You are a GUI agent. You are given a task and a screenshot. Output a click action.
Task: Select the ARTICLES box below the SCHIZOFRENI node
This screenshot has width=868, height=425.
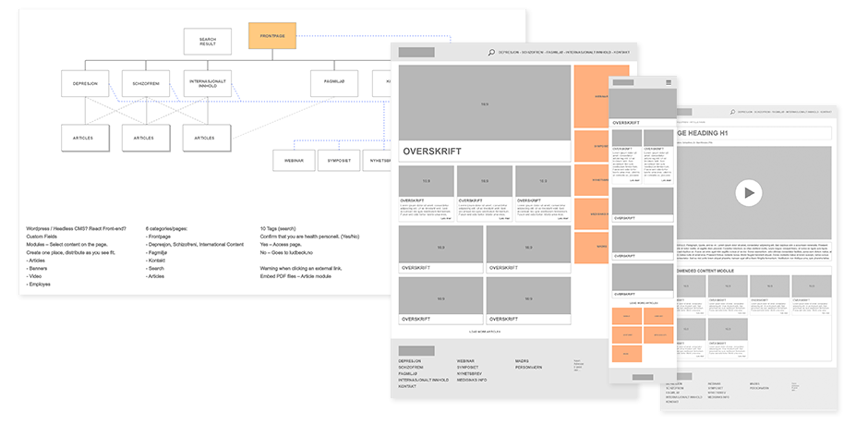[x=146, y=138]
